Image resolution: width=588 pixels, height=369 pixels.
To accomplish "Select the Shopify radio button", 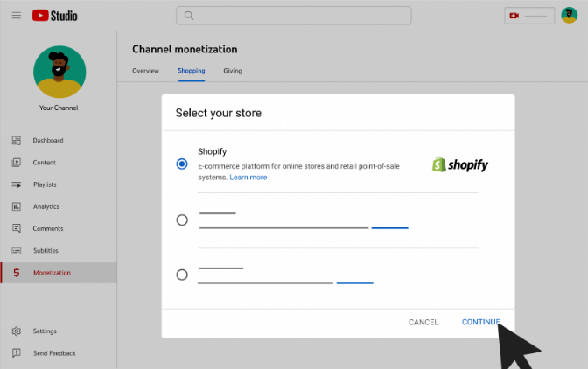I will [x=182, y=164].
